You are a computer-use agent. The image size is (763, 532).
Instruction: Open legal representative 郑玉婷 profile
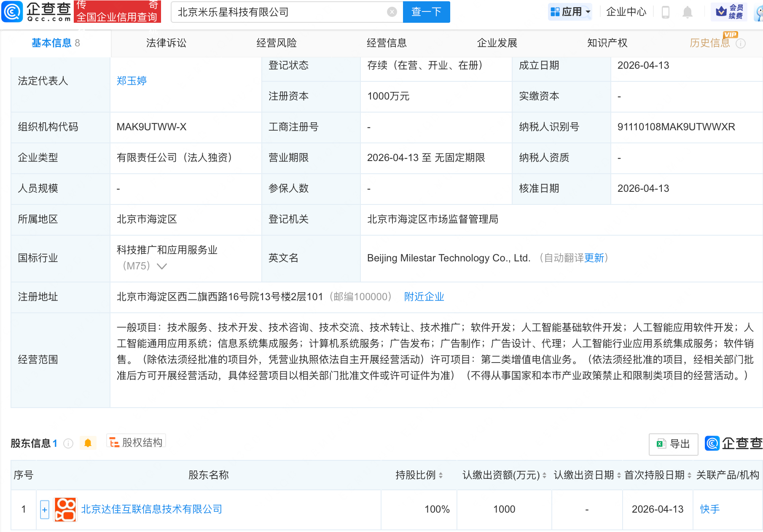click(131, 81)
